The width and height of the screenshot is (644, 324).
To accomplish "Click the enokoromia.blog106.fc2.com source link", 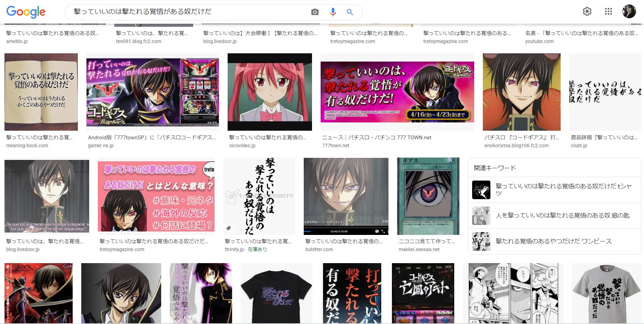I will 516,145.
